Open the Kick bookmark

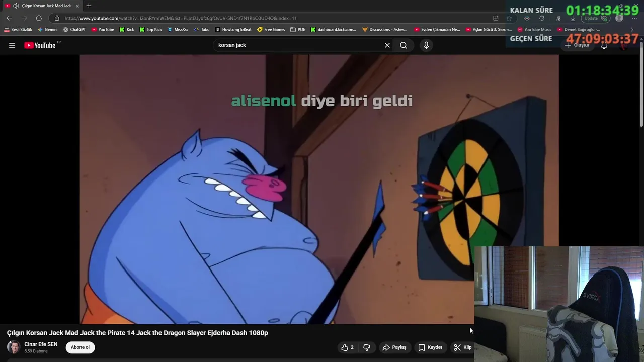[127, 30]
